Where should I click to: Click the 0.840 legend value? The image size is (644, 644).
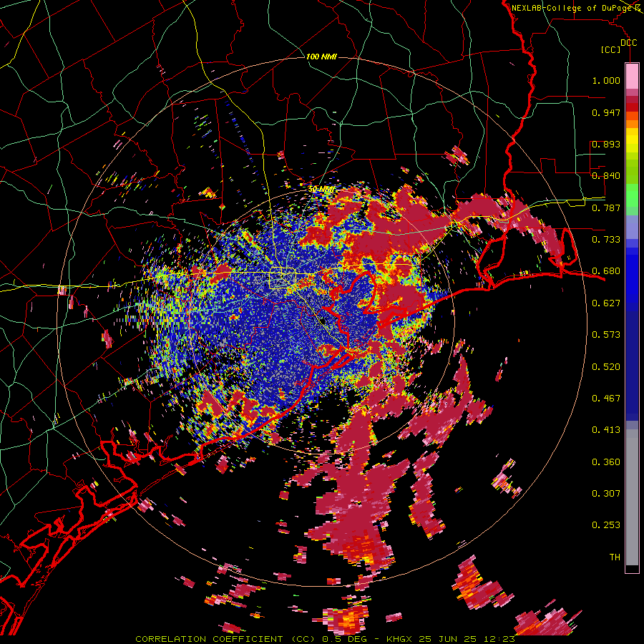click(606, 176)
